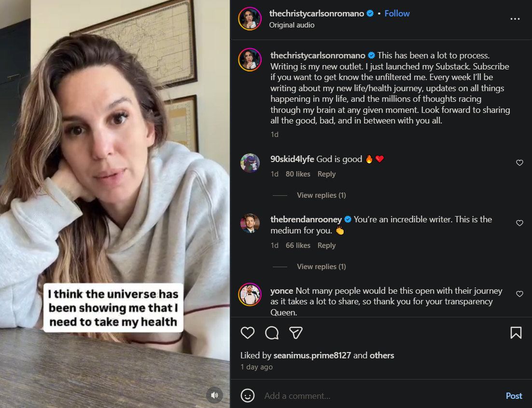Mute the video audio

(215, 395)
